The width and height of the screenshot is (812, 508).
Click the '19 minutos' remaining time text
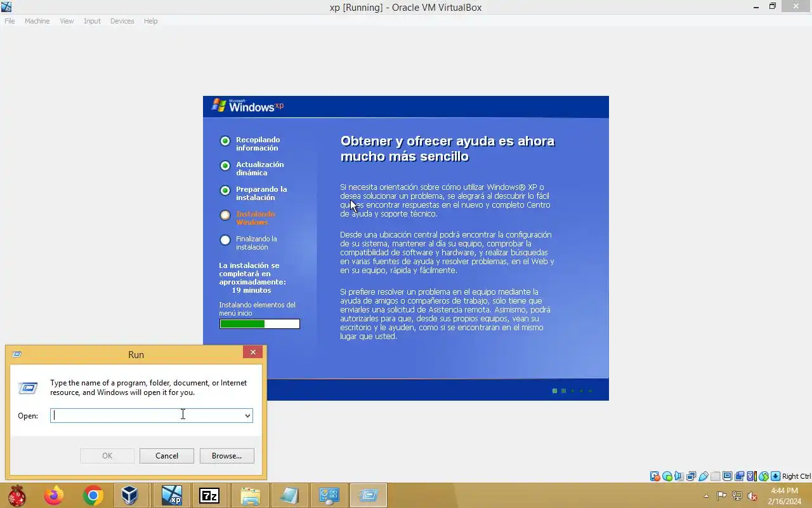[x=251, y=290]
